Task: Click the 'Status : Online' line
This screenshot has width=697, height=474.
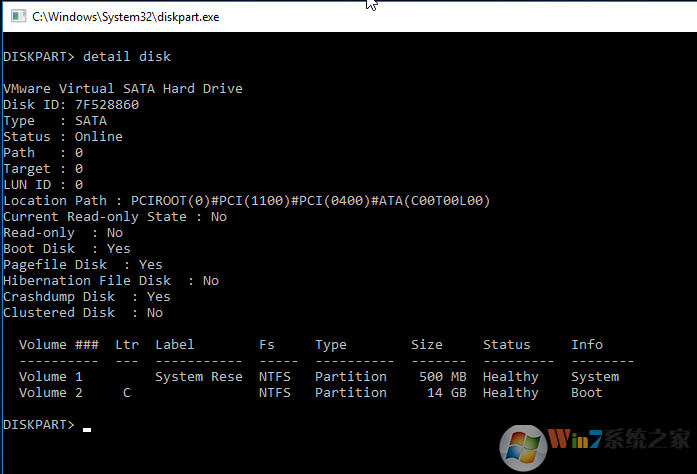Action: click(63, 137)
